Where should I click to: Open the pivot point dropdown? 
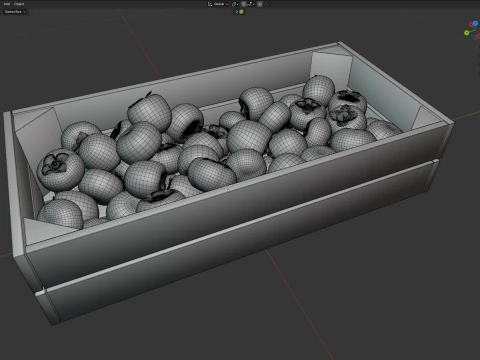235,4
